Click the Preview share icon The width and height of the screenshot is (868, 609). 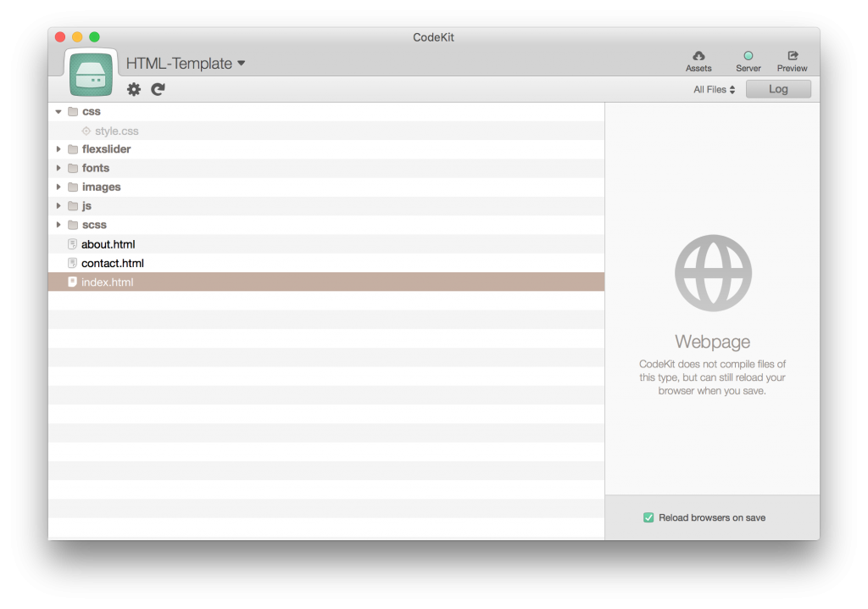tap(793, 56)
